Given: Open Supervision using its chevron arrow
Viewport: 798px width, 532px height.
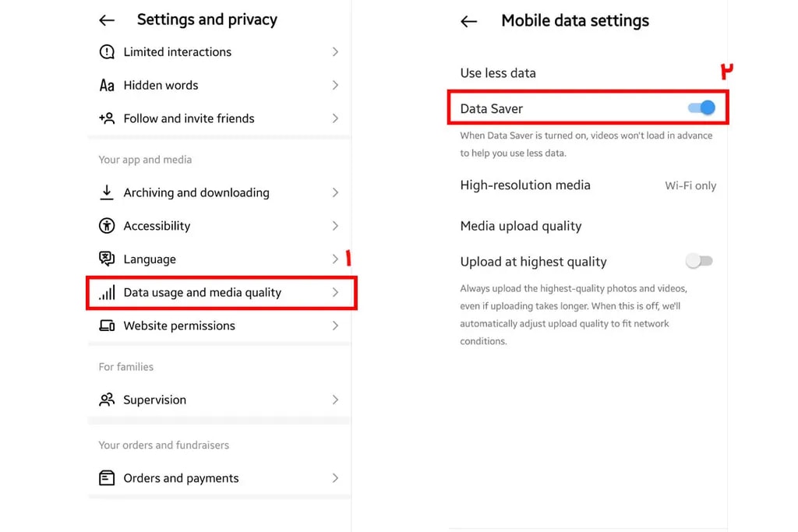Looking at the screenshot, I should pyautogui.click(x=335, y=400).
